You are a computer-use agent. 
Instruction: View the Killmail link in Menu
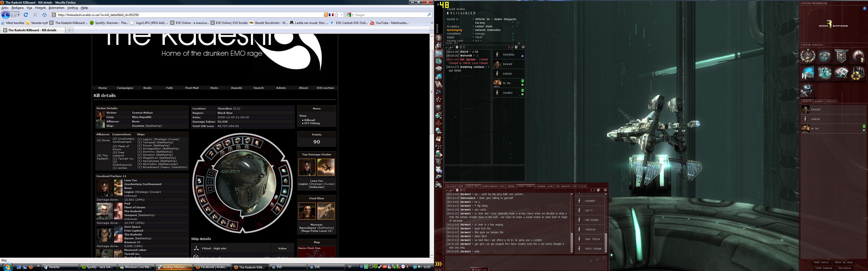(310, 120)
